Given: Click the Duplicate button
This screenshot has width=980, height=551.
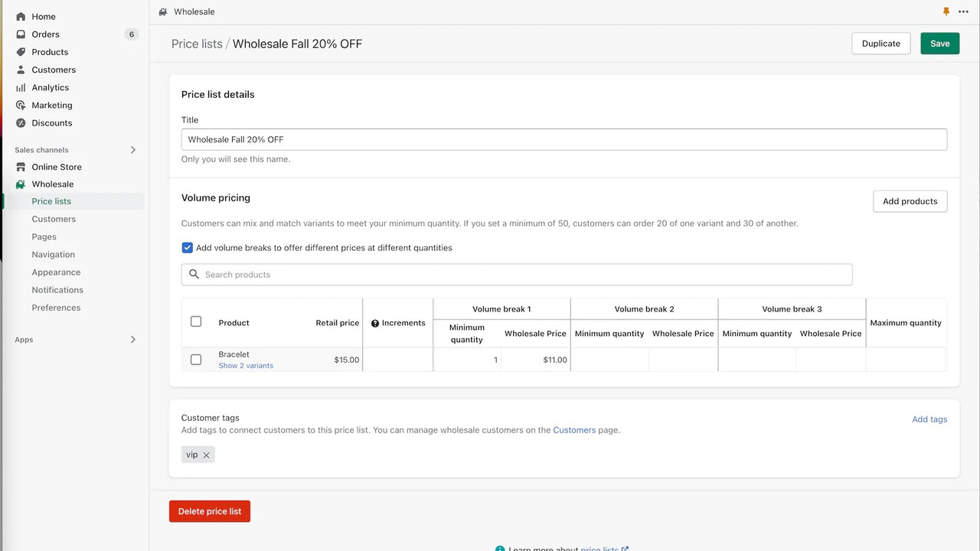Looking at the screenshot, I should click(881, 44).
